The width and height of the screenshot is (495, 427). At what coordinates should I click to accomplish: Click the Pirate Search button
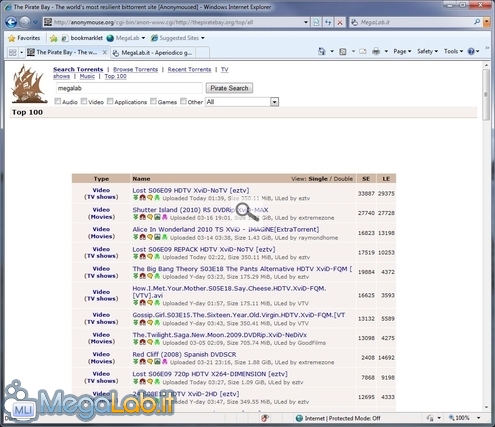coord(229,88)
